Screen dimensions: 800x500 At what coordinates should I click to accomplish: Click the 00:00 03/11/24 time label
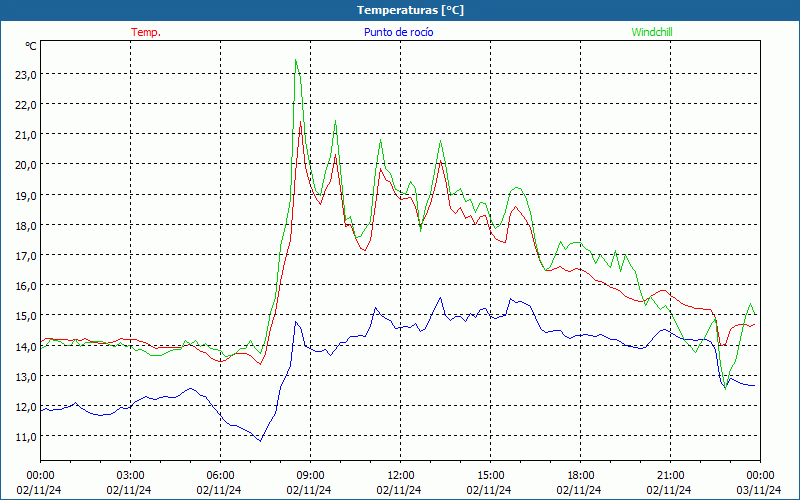click(760, 483)
